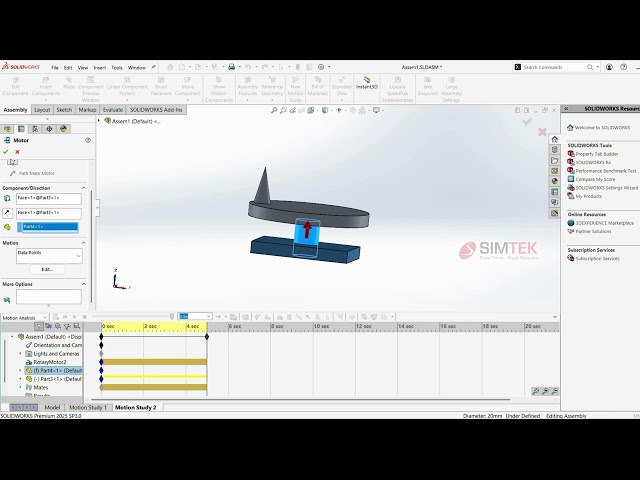The image size is (640, 480).
Task: Expand the Mates node in motion tree
Action: [20, 387]
